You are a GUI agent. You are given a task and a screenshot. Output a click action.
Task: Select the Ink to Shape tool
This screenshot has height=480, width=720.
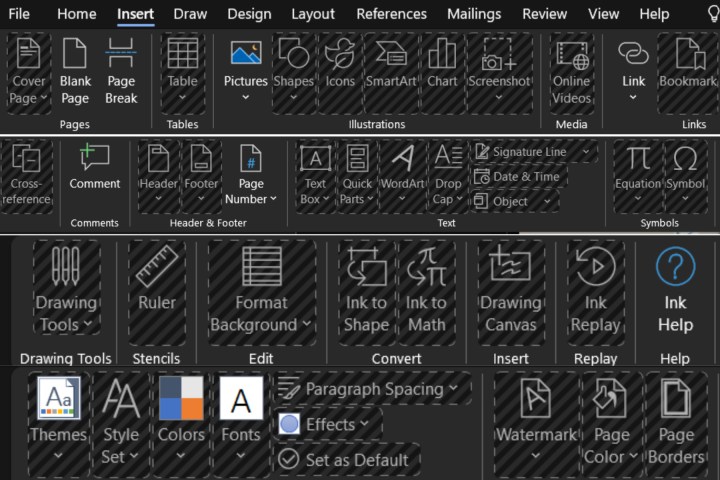[366, 290]
